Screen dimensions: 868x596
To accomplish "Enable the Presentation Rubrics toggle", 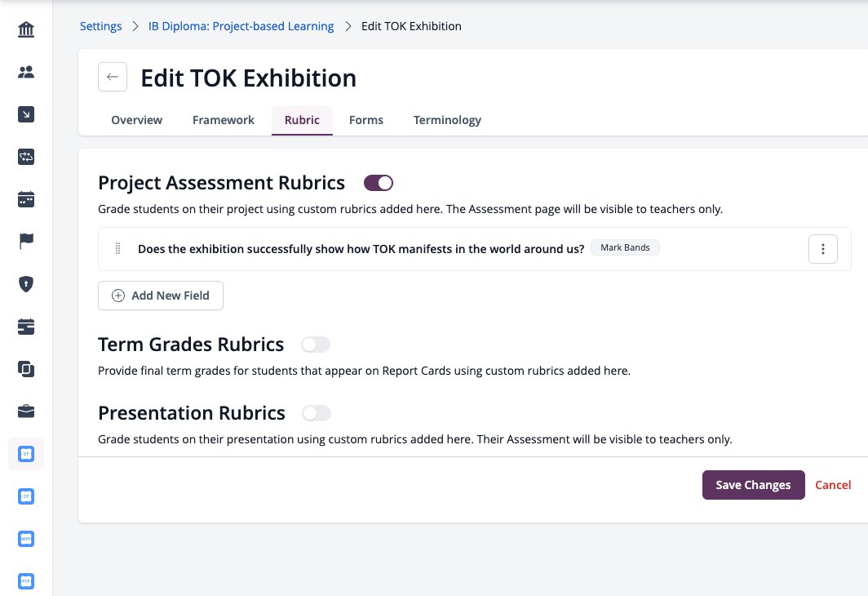I will pyautogui.click(x=317, y=413).
